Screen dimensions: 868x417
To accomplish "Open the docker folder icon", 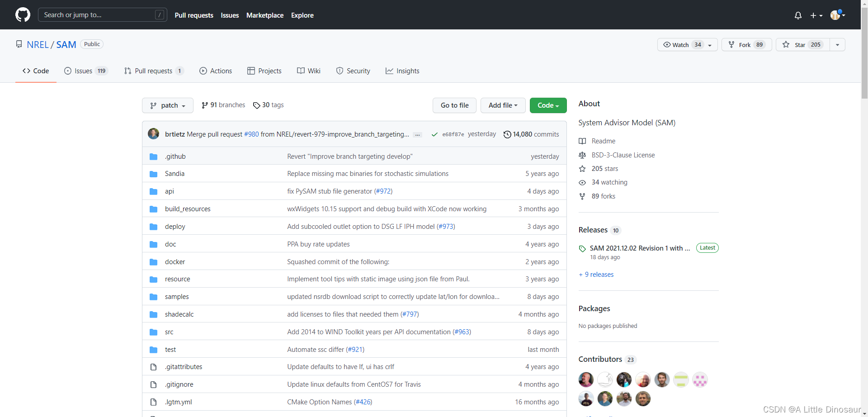I will (x=154, y=262).
